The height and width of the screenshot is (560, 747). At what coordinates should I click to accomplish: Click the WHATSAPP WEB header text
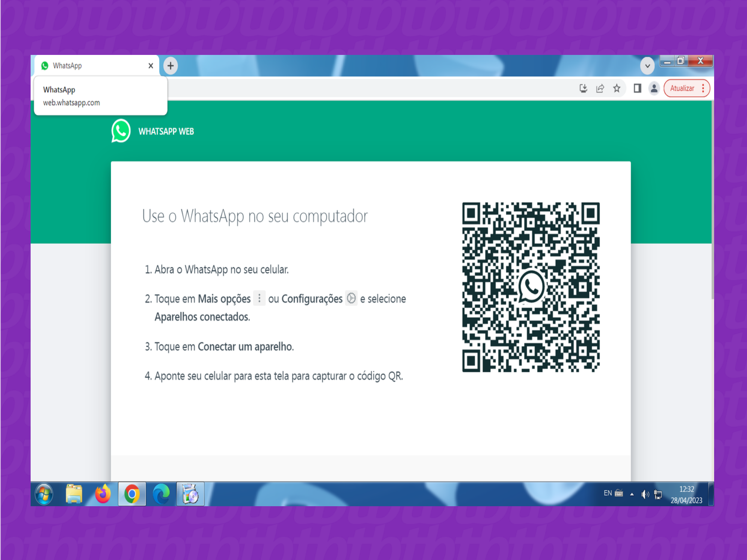(166, 132)
